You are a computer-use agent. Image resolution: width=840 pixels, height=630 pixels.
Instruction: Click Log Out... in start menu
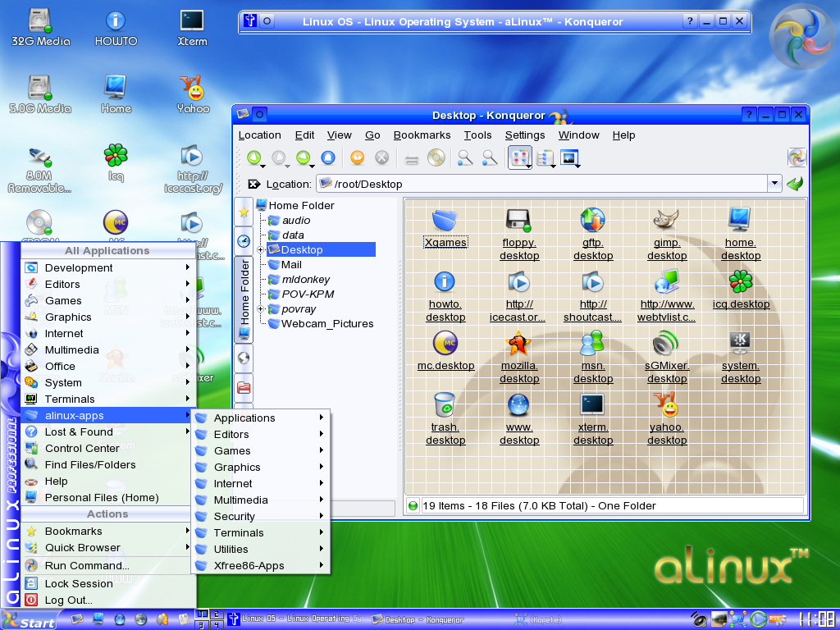click(109, 600)
